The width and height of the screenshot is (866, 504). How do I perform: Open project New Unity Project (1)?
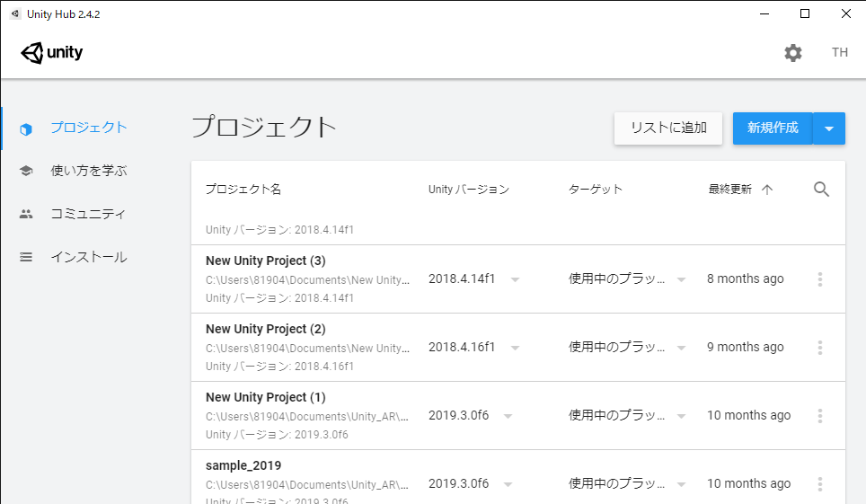(x=266, y=397)
